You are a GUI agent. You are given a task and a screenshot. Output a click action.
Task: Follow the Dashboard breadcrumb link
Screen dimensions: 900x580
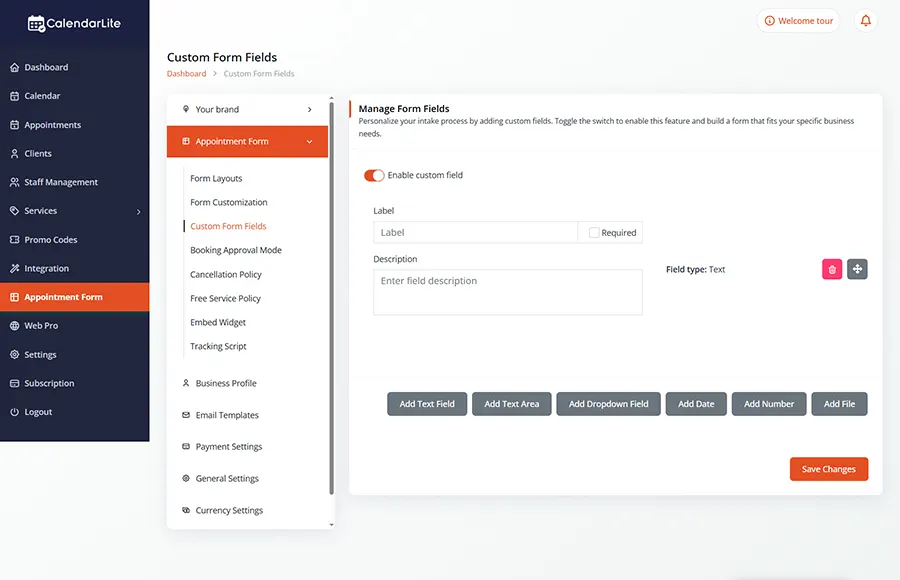pos(187,74)
